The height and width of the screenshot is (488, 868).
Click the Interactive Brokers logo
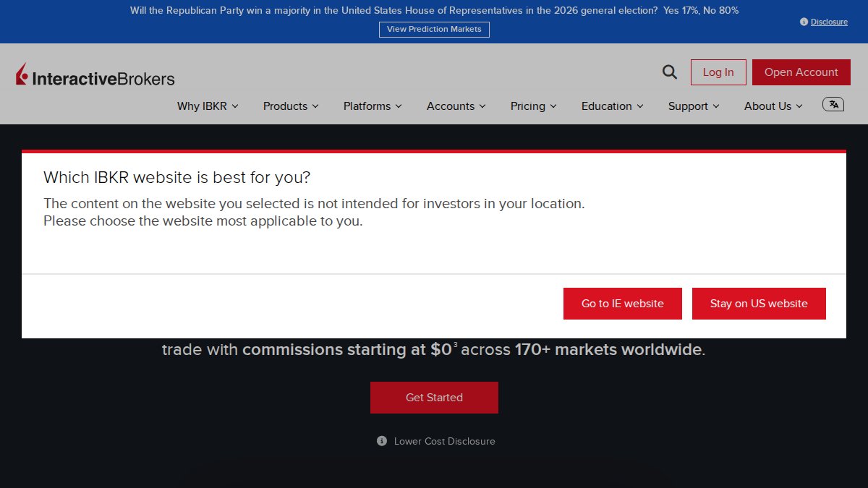point(95,74)
